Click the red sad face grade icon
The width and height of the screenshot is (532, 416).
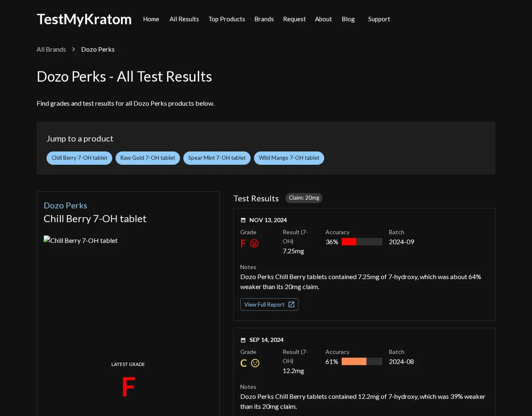pos(254,243)
